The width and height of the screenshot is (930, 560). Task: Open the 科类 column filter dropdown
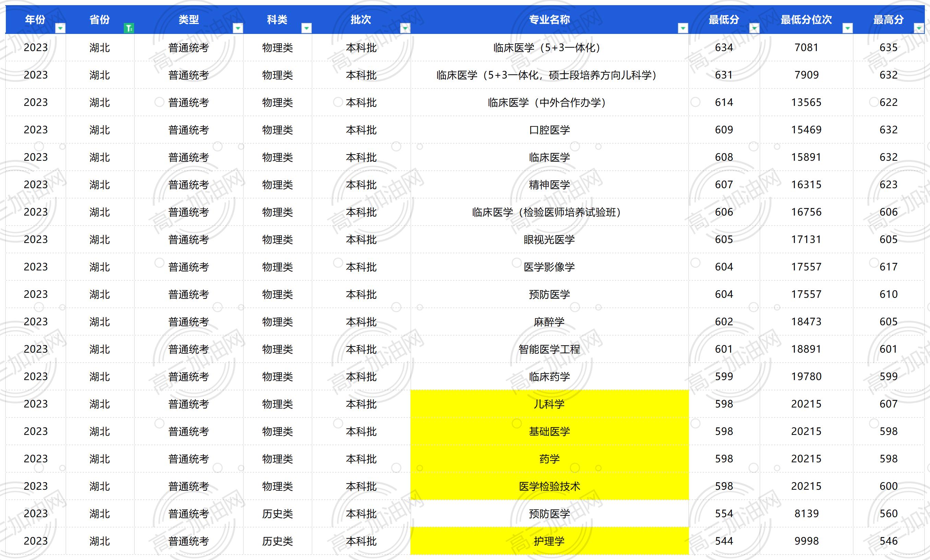coord(307,28)
